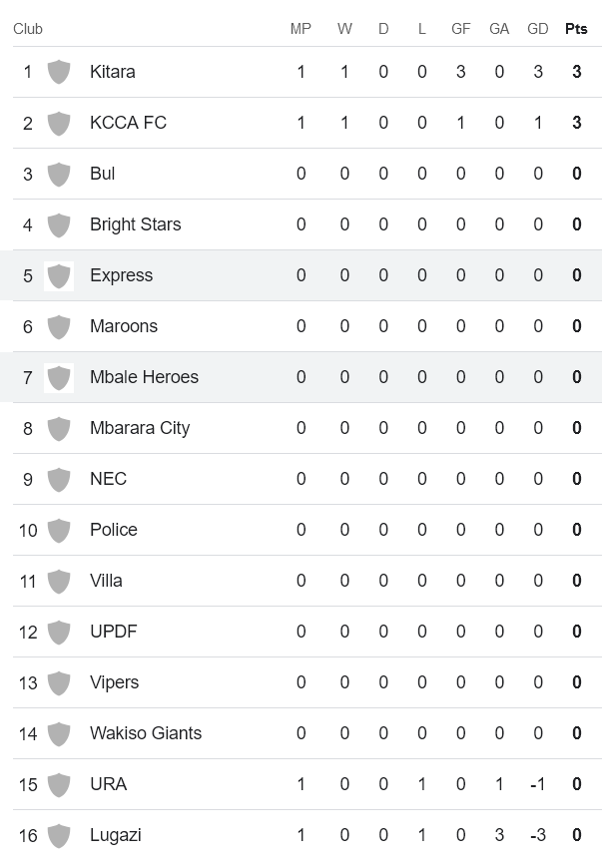Image resolution: width=602 pixels, height=868 pixels.
Task: Click the Lugazi shield icon
Action: point(59,835)
